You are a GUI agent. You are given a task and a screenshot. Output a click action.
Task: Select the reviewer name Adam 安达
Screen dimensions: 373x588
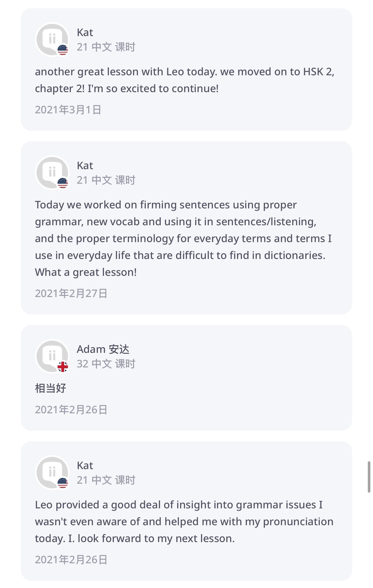tap(103, 349)
